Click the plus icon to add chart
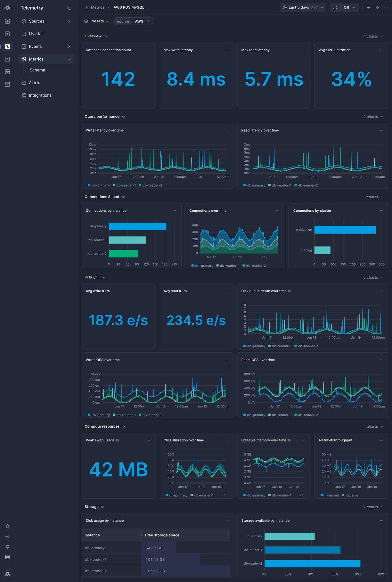 369,7
